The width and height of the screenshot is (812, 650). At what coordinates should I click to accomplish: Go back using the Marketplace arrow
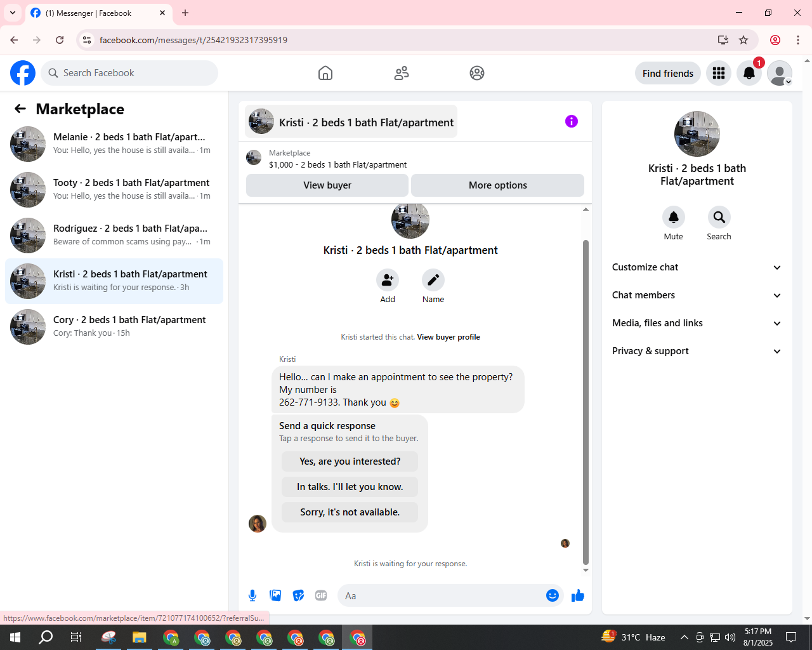tap(20, 109)
